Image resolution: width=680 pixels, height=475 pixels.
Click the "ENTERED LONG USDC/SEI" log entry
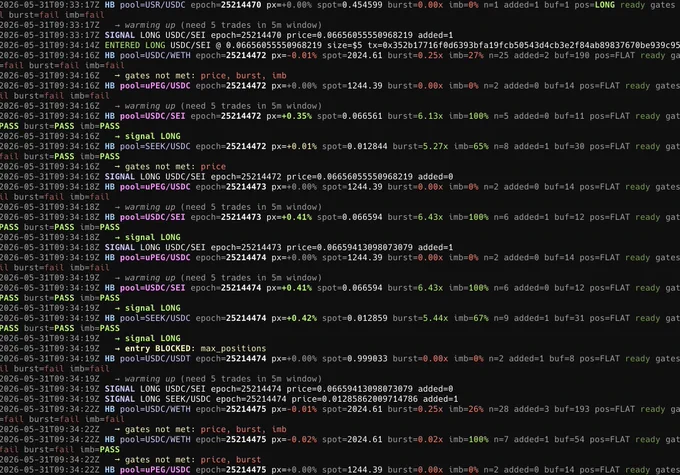point(340,45)
